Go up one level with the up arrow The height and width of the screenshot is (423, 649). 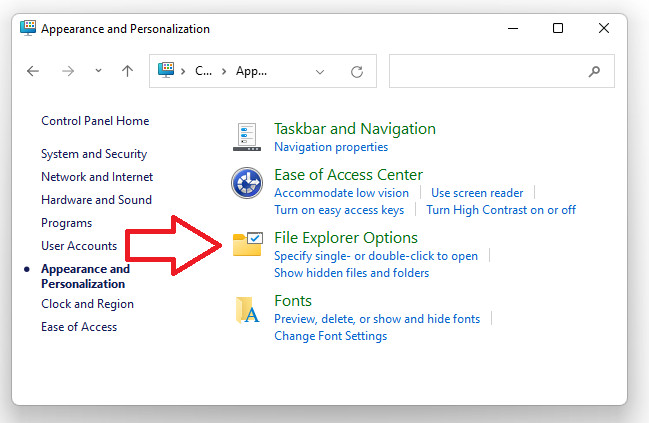coord(127,71)
